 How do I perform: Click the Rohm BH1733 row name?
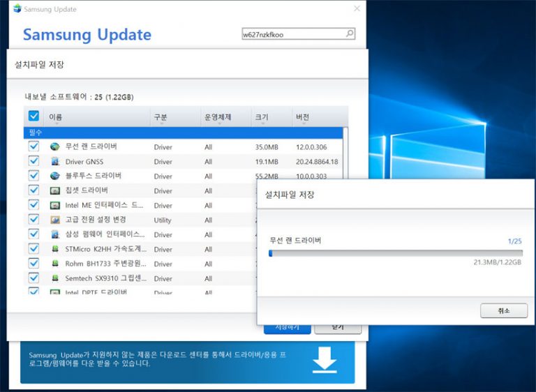coord(106,264)
